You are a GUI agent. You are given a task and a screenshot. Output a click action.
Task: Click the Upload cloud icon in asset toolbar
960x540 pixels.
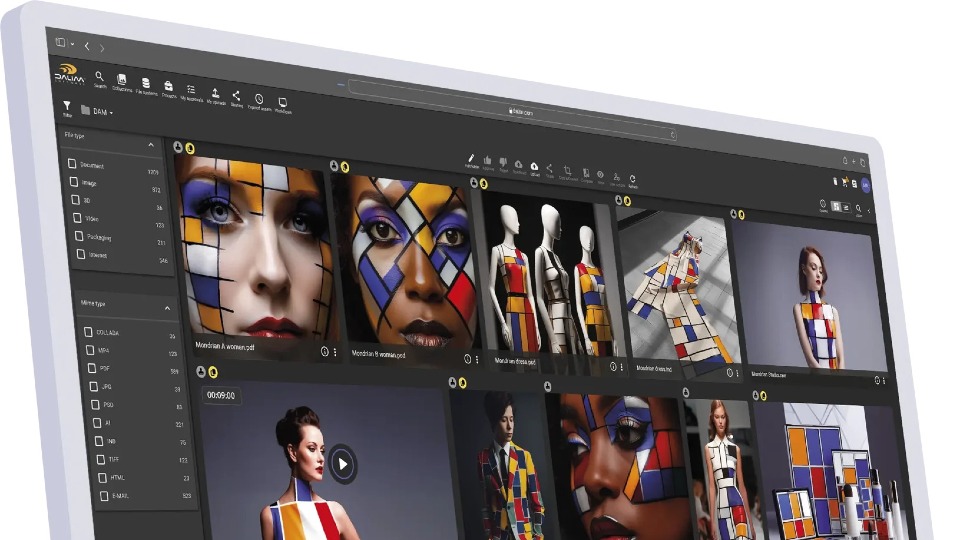point(534,166)
